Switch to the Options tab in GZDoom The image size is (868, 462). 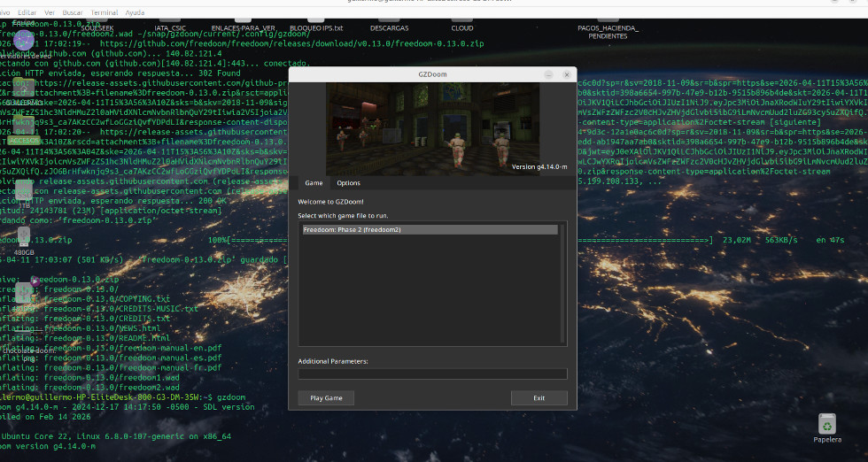click(x=348, y=183)
